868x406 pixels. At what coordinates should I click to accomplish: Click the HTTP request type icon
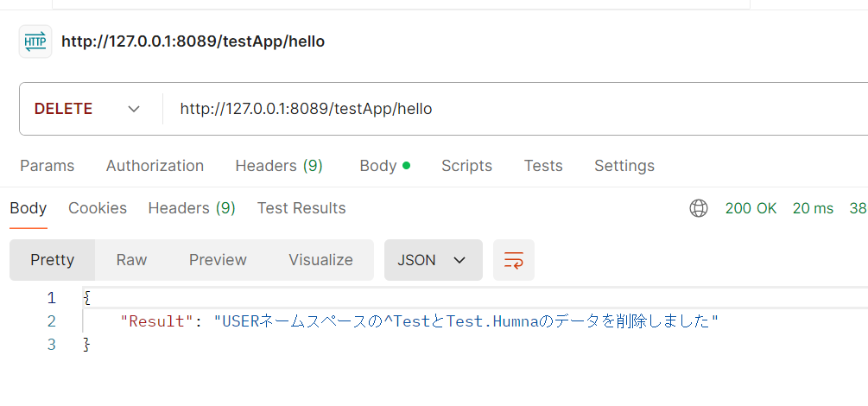coord(35,41)
